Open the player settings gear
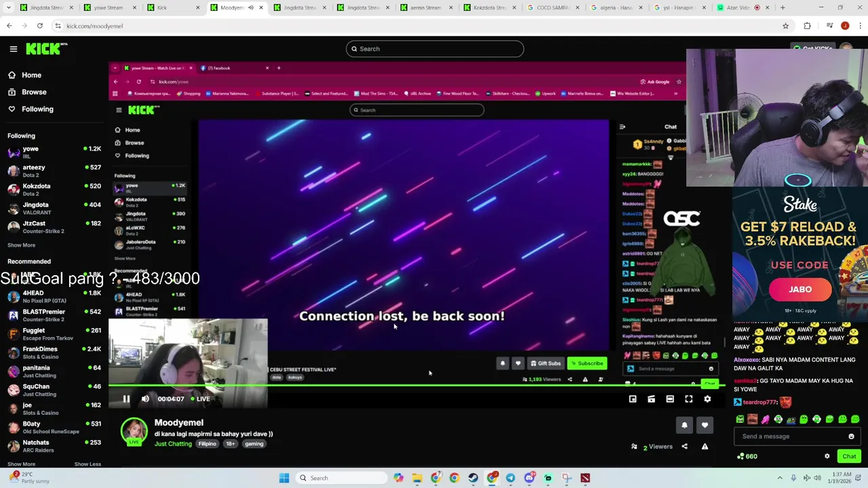The width and height of the screenshot is (868, 488). pyautogui.click(x=707, y=399)
